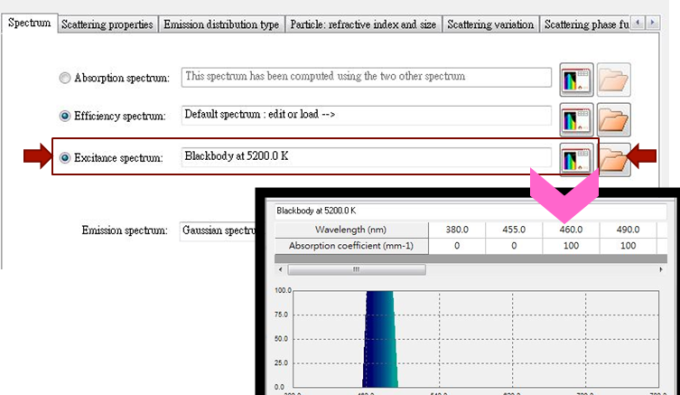Select wavelength cell 460.0
680x395 pixels.
(x=571, y=230)
